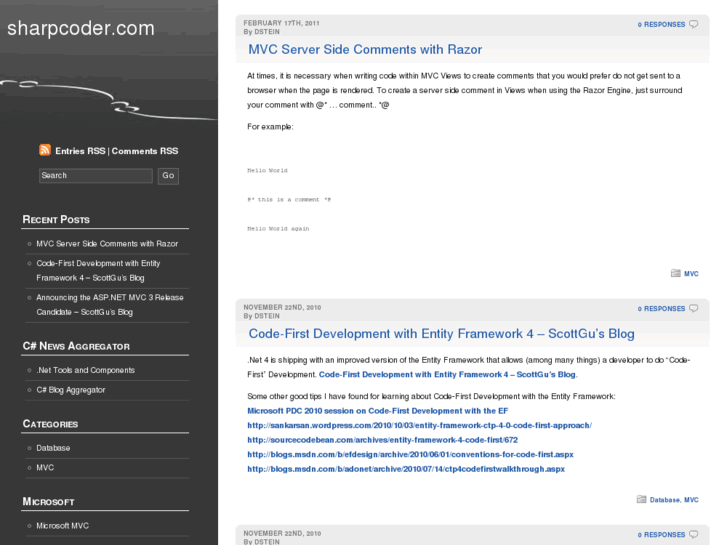Open C# Blog Aggregator sidebar link

pos(70,389)
